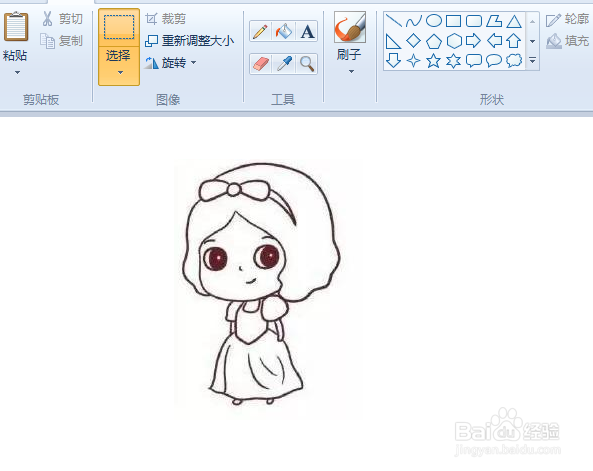The height and width of the screenshot is (471, 593).
Task: Open the shape Outline (轮廓) options
Action: pyautogui.click(x=568, y=19)
